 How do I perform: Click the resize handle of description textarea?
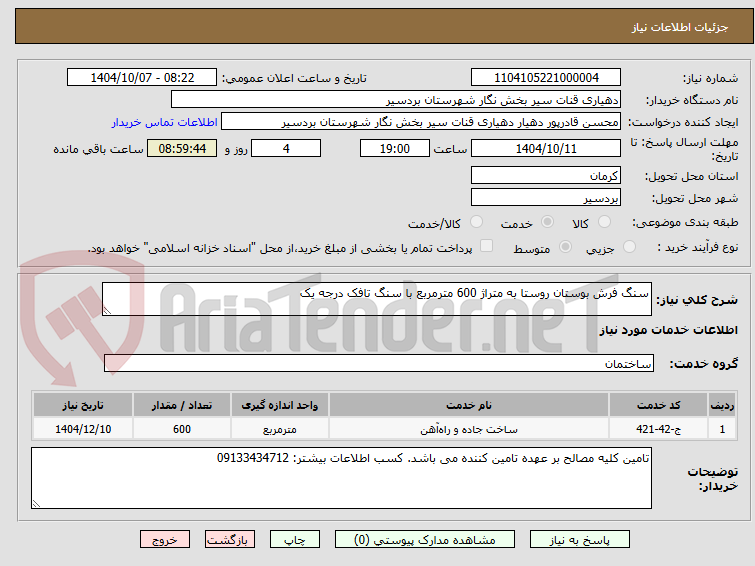tap(107, 311)
